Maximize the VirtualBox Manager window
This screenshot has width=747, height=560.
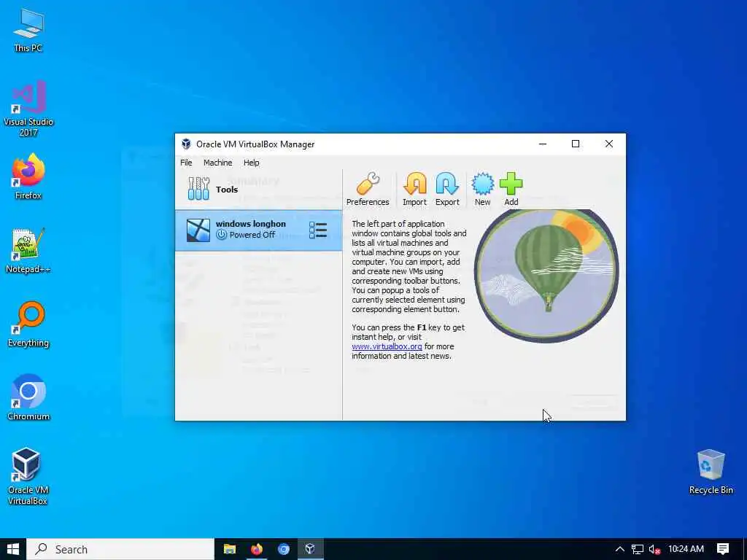coord(576,144)
